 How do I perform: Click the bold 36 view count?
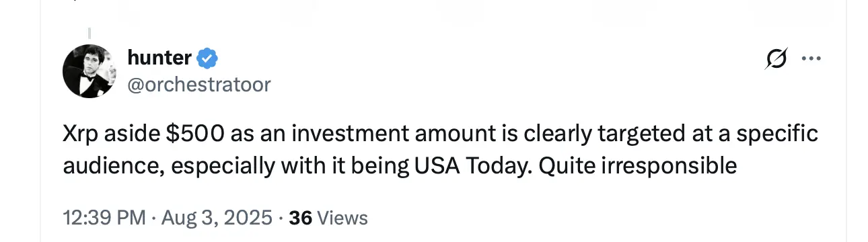[300, 218]
